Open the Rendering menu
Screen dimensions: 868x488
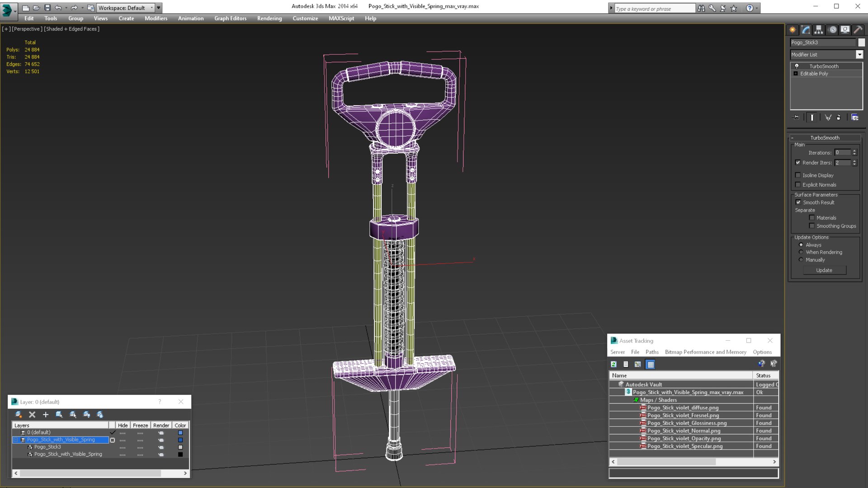[269, 19]
